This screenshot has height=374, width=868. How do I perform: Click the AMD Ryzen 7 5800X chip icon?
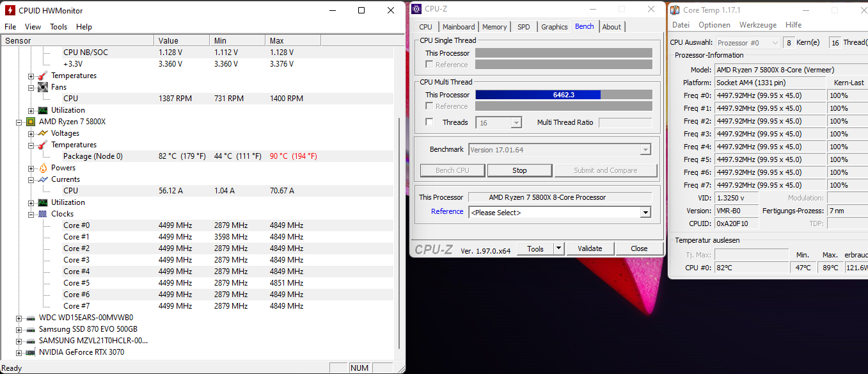click(x=30, y=122)
